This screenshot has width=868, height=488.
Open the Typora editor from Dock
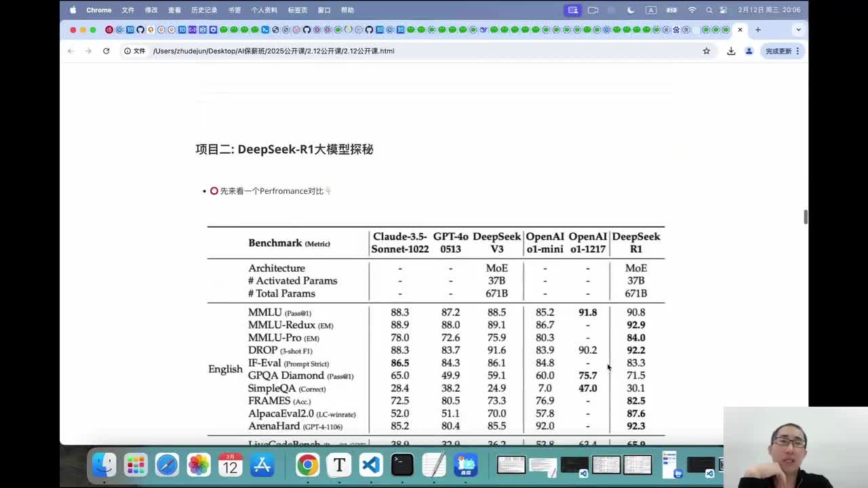click(339, 464)
